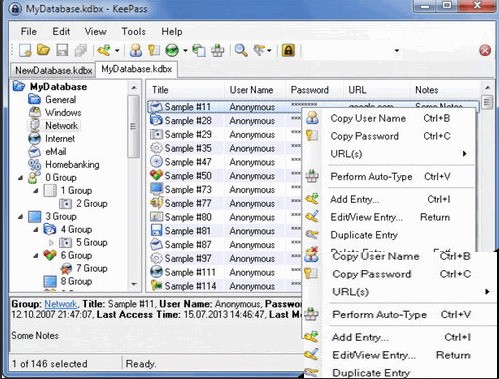Click the Copy URL to clipboard toolbar icon
This screenshot has width=499, height=379.
[199, 51]
